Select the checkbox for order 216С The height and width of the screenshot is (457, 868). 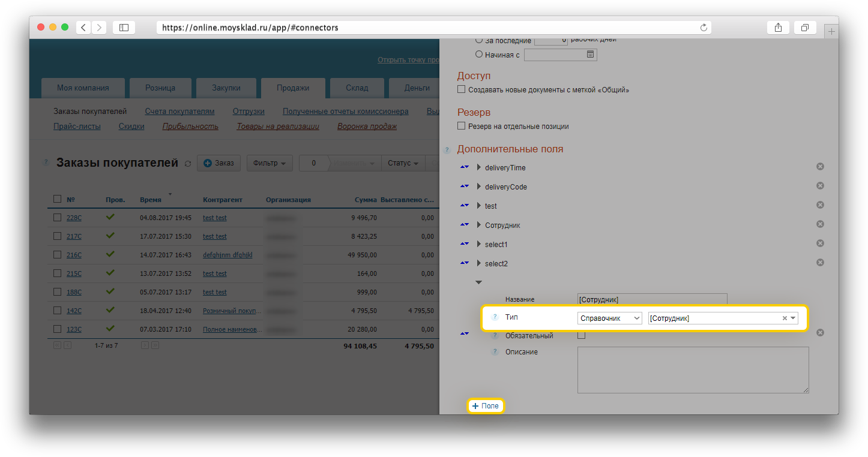[57, 255]
